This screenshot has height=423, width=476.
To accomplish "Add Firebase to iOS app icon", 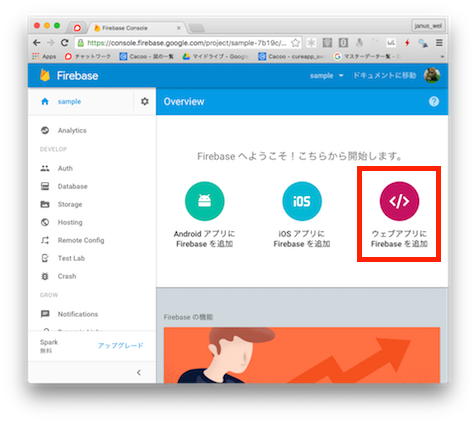I will pos(302,201).
